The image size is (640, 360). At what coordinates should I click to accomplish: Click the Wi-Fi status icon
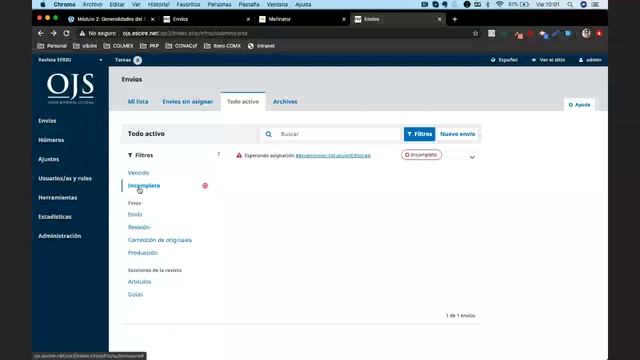point(500,4)
